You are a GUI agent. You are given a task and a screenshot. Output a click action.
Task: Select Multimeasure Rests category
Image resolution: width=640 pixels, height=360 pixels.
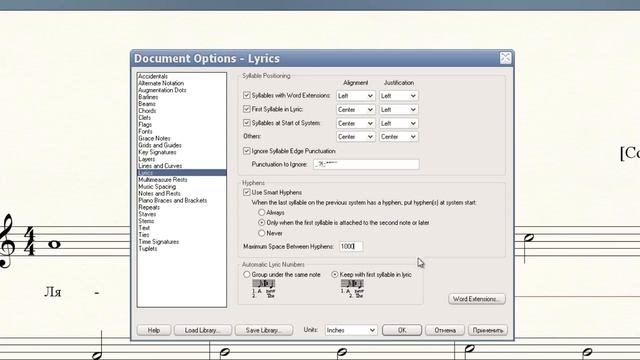(162, 180)
